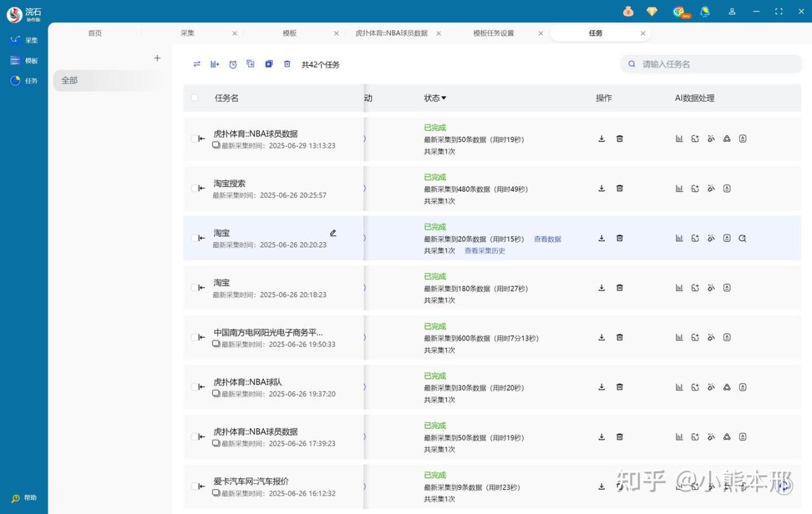Click the money bag icon in title bar
Image resolution: width=812 pixels, height=514 pixels.
tap(628, 11)
